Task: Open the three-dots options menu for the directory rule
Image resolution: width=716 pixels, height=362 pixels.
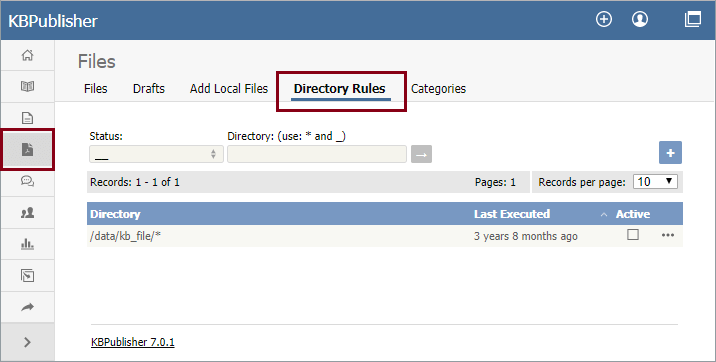Action: [x=668, y=235]
